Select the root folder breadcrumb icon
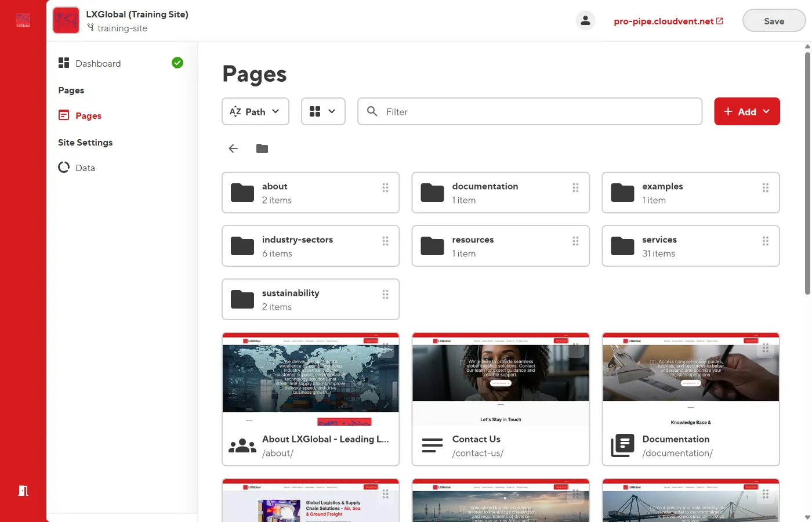The width and height of the screenshot is (812, 522). coord(262,148)
